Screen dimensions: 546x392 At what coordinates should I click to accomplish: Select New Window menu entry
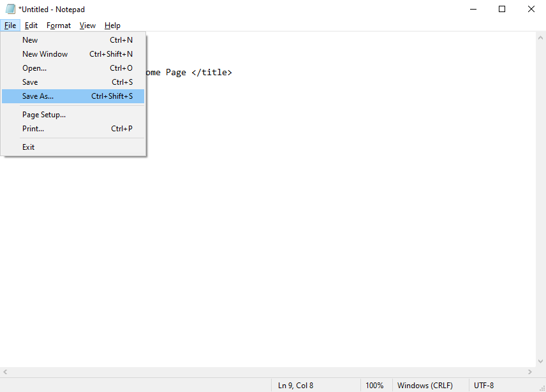[73, 54]
